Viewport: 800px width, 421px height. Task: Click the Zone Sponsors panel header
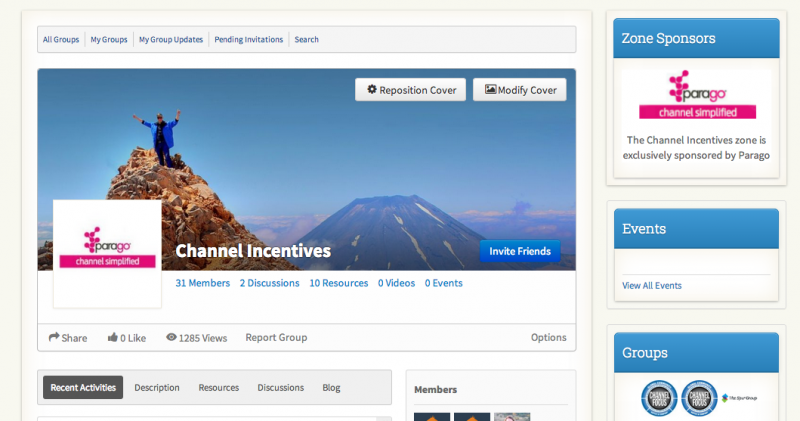(696, 38)
